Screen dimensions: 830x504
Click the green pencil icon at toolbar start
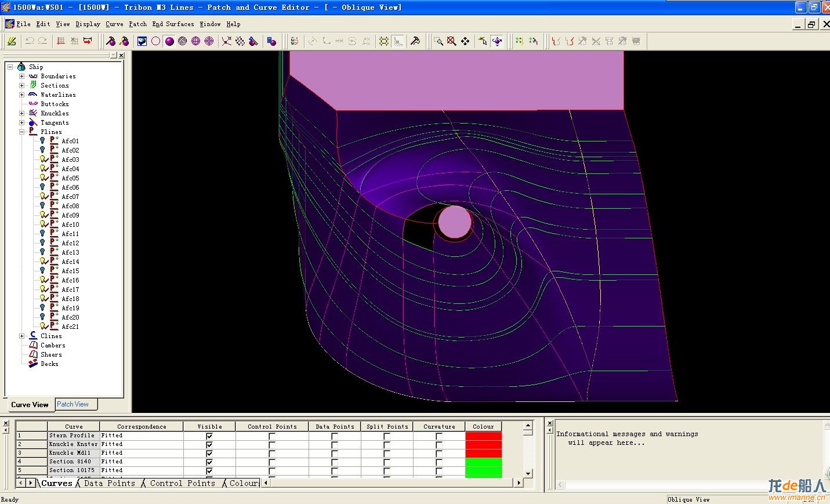tap(12, 41)
